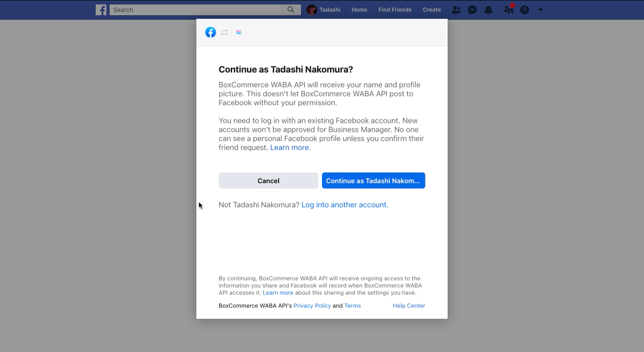Click the exchange arrows icon in the dialog header
The width and height of the screenshot is (644, 352).
coord(225,32)
